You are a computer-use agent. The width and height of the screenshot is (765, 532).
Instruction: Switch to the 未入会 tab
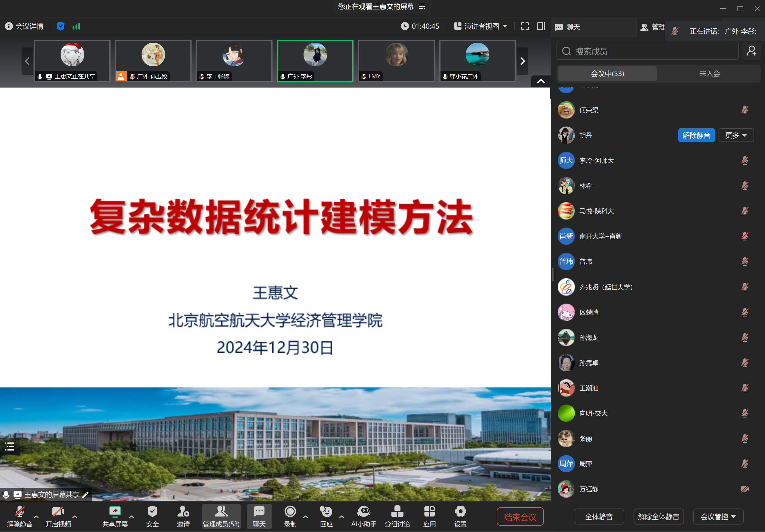tap(709, 73)
